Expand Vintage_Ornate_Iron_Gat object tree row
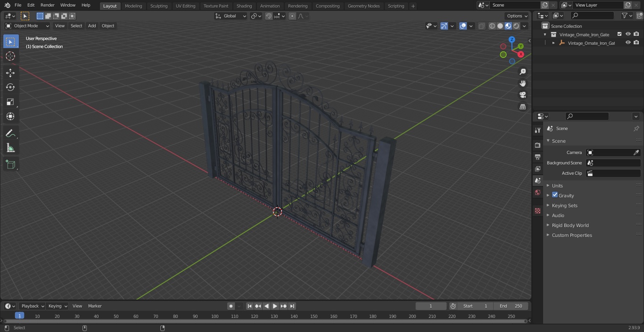 pyautogui.click(x=553, y=43)
